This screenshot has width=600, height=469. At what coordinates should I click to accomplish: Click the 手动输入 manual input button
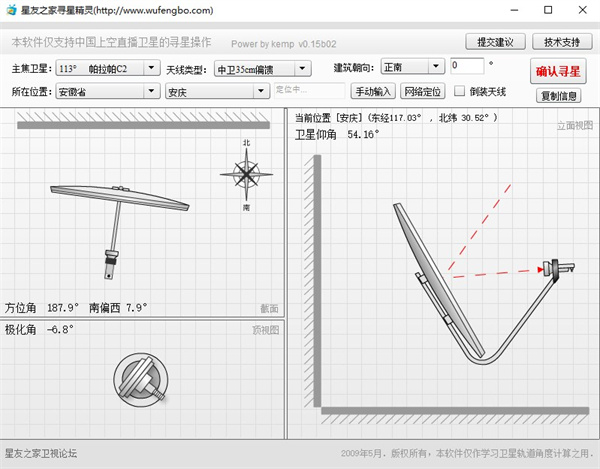(x=373, y=91)
